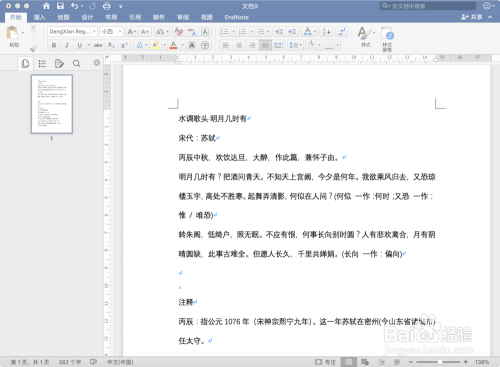Open the 引用 (References) tab
Screen dimensions: 500x367
point(135,17)
